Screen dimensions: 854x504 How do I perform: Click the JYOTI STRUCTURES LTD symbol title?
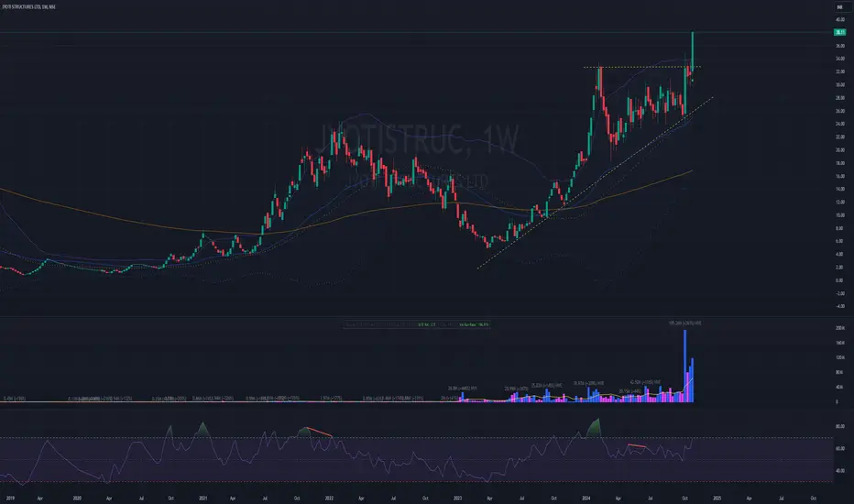[x=27, y=6]
